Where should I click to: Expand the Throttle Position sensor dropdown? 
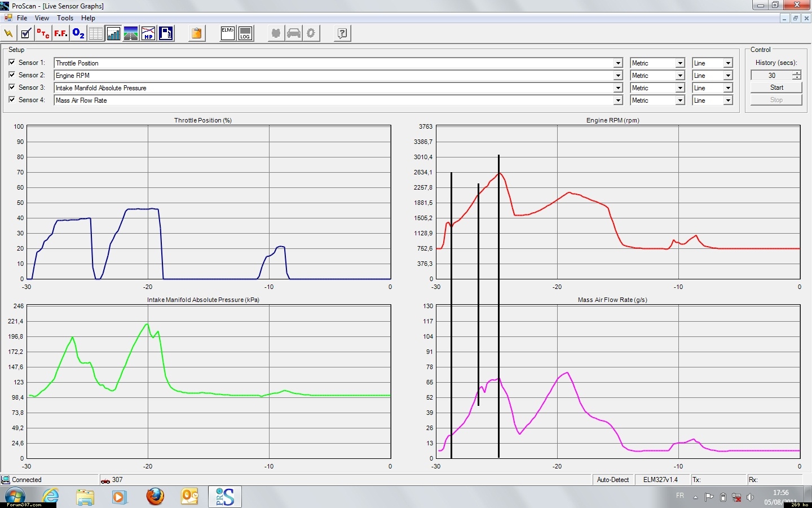618,63
